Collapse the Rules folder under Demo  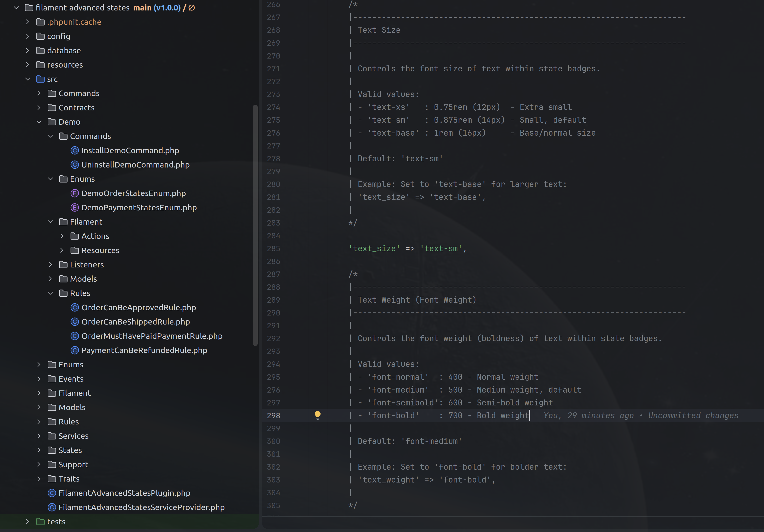[50, 293]
